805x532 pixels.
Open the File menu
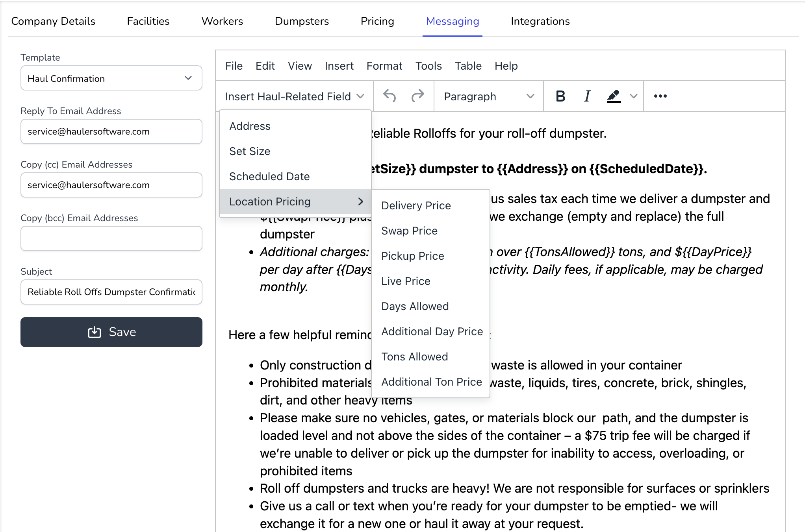click(x=234, y=66)
